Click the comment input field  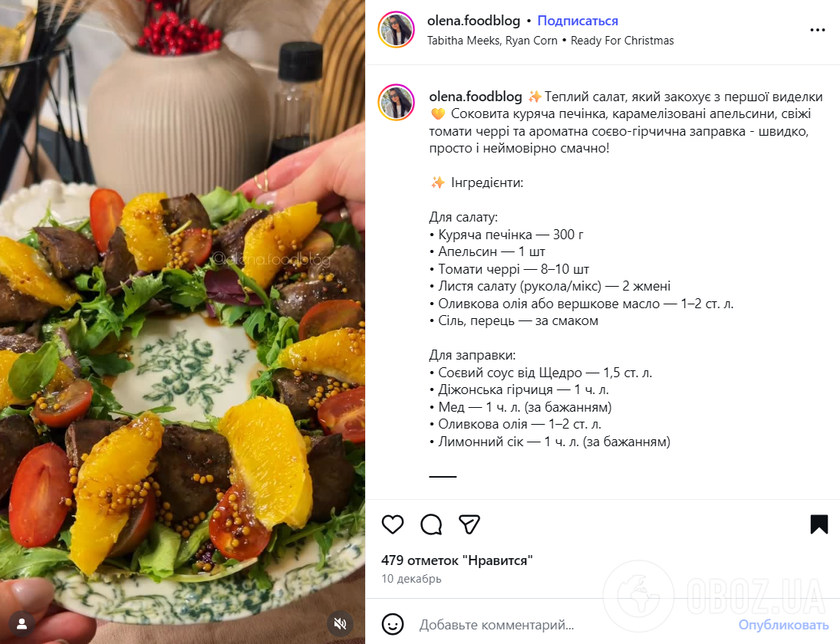(x=573, y=625)
